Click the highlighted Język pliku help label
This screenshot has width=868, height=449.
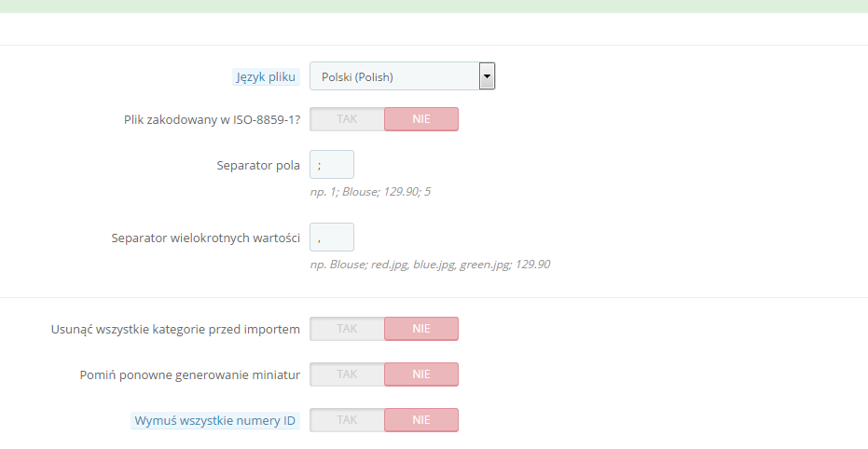[265, 77]
